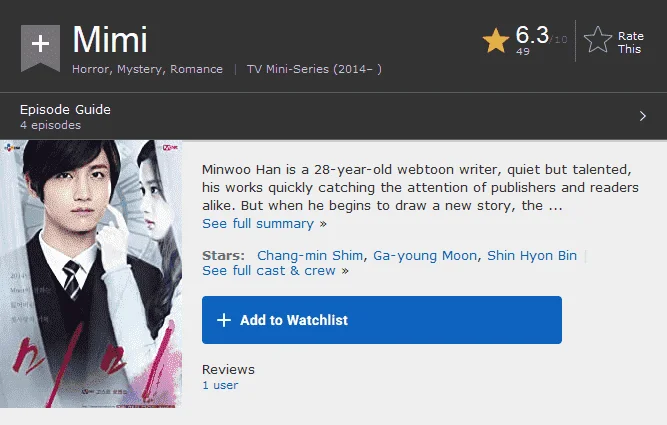Click the empty Rate This star

(598, 40)
